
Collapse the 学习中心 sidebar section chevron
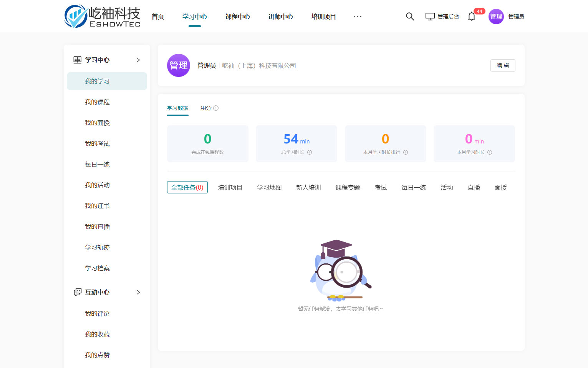pyautogui.click(x=138, y=60)
